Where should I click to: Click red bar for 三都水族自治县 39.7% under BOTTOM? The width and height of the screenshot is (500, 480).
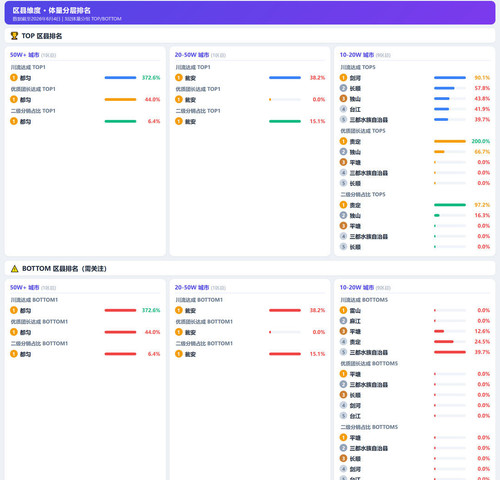point(450,352)
